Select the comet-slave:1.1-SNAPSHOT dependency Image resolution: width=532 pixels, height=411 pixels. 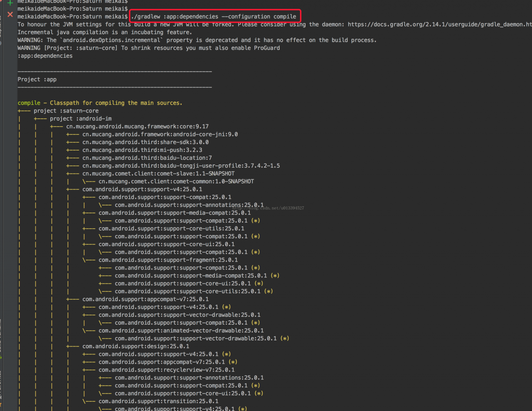click(x=158, y=174)
